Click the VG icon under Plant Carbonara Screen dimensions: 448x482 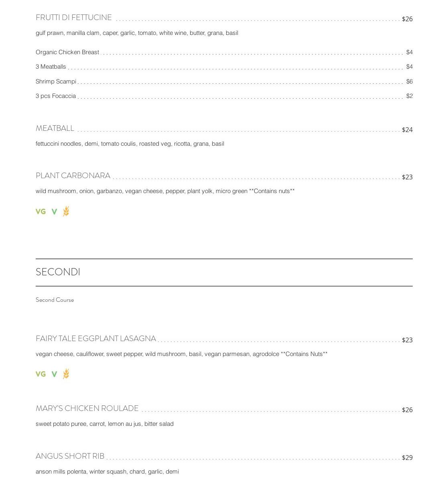click(x=41, y=212)
